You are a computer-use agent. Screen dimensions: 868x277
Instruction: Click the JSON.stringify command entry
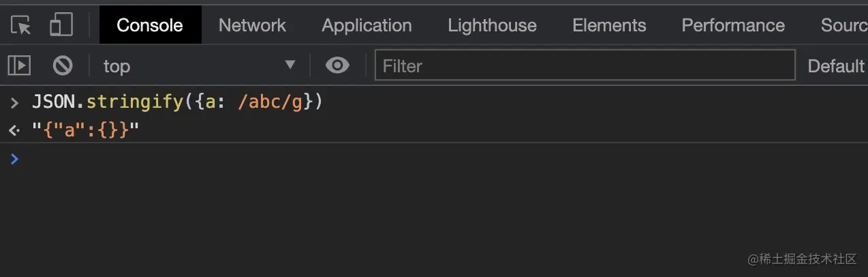(177, 103)
